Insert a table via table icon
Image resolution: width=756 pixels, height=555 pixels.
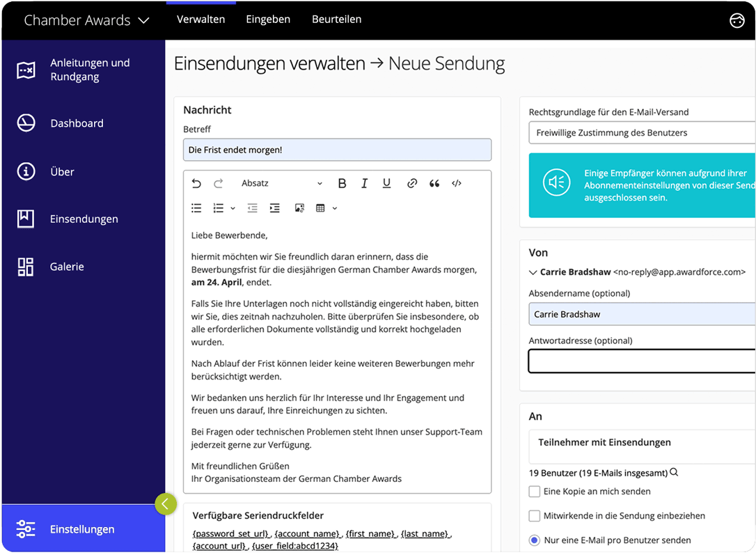tap(320, 208)
